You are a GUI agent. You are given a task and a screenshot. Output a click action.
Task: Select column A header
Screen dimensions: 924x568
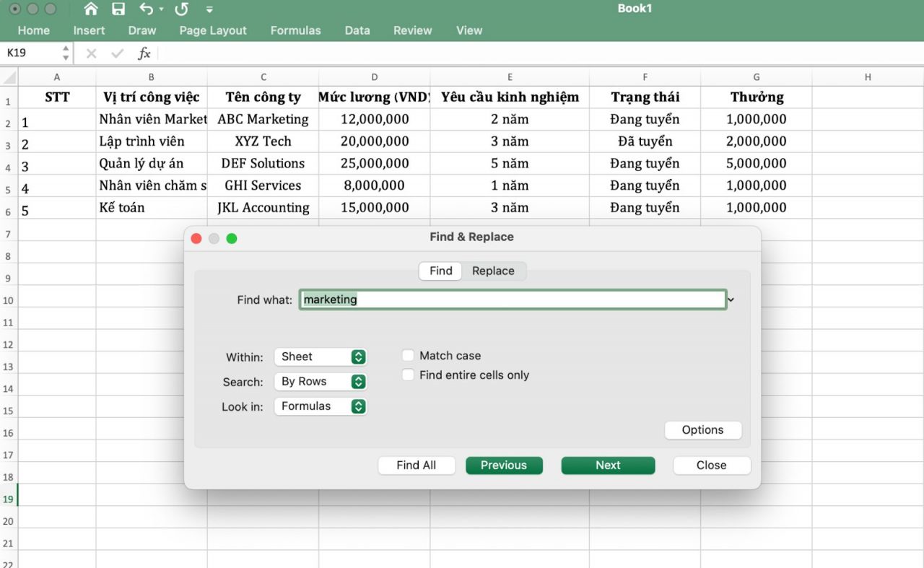pyautogui.click(x=57, y=77)
